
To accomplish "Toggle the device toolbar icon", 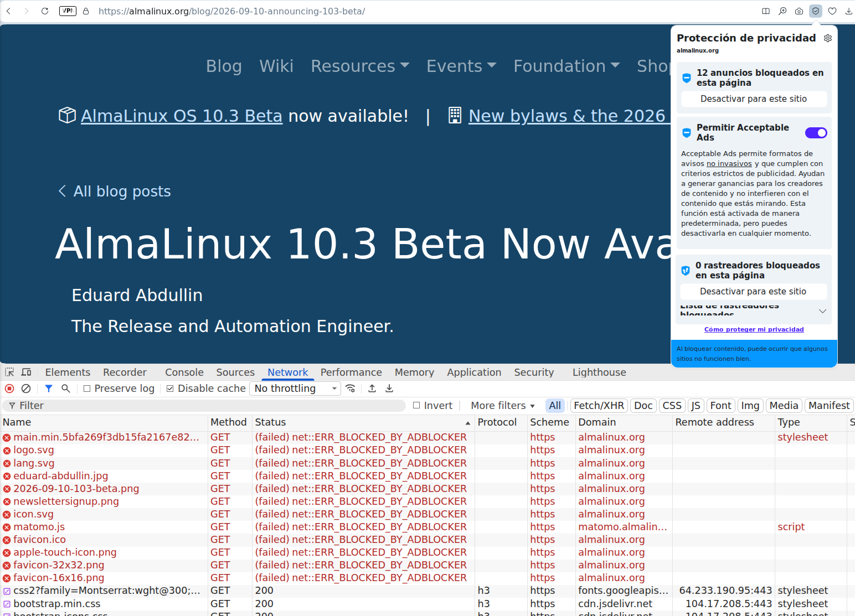I will (x=27, y=372).
